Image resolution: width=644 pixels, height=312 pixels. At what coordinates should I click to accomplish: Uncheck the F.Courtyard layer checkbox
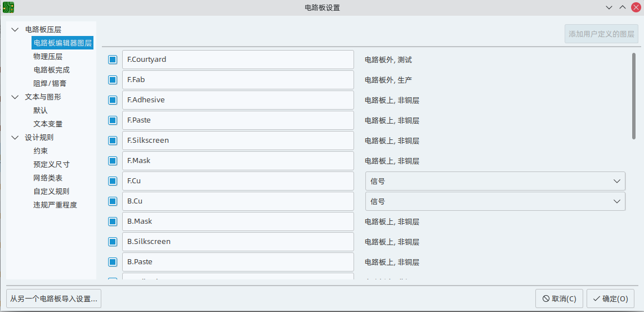tap(113, 60)
